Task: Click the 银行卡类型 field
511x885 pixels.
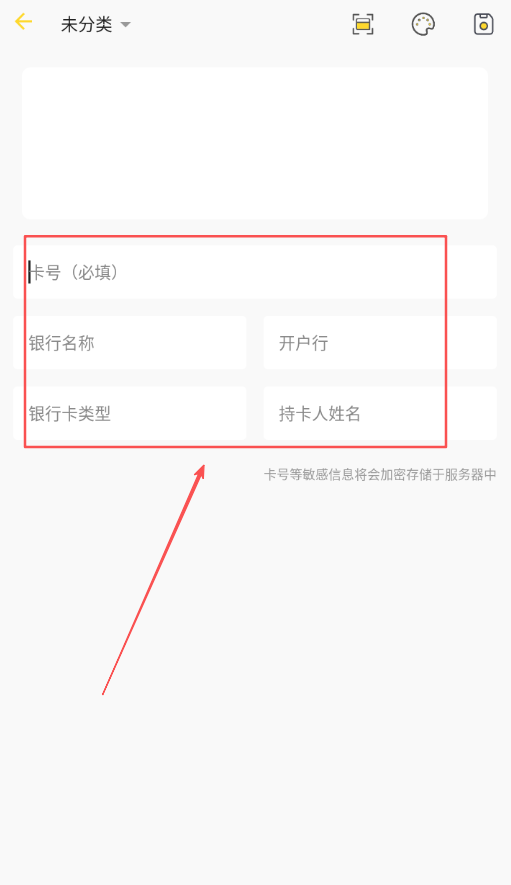Action: tap(129, 413)
